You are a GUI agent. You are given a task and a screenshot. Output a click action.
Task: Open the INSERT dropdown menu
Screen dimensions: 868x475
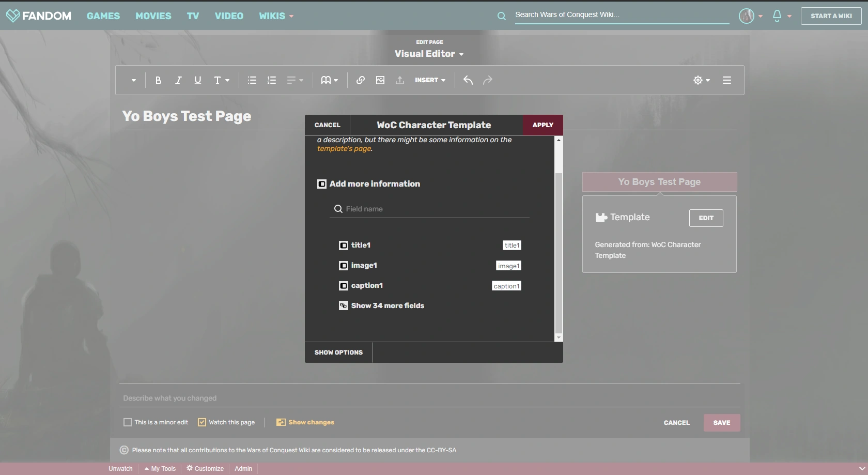click(x=430, y=80)
